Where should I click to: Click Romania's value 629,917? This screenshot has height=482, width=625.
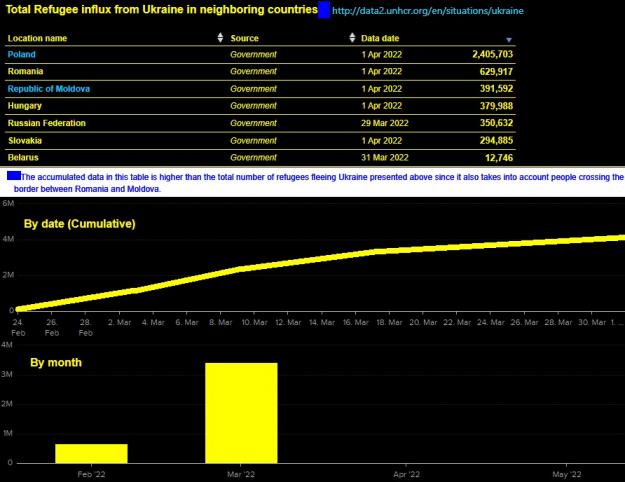point(496,72)
